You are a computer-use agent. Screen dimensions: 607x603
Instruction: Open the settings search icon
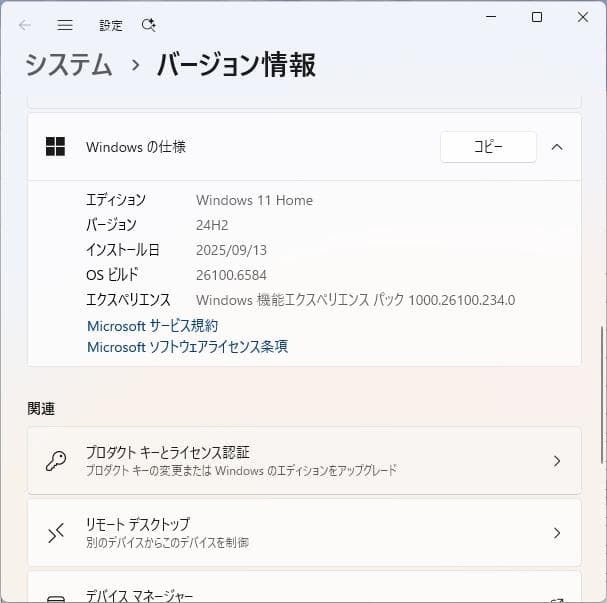(148, 25)
